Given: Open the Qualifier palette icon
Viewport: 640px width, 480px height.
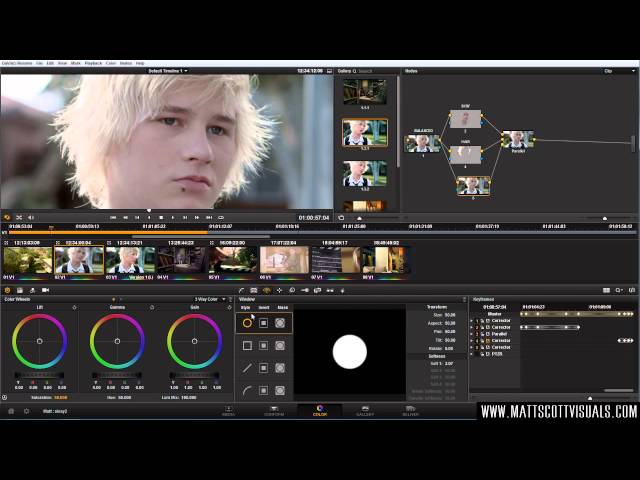Looking at the screenshot, I should coord(253,290).
